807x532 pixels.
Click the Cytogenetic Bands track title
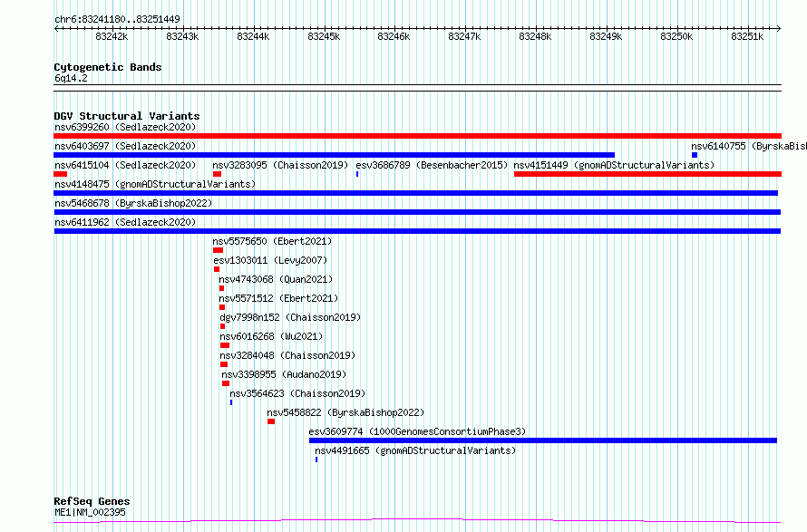coord(108,67)
